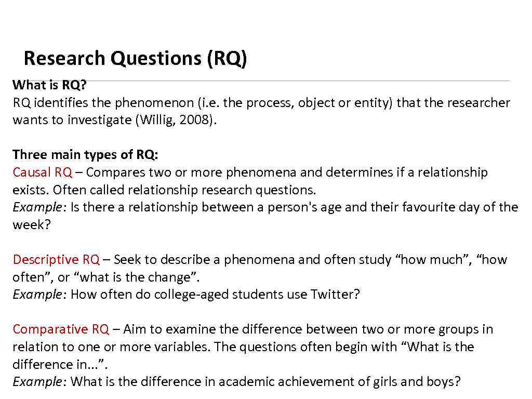
Task: Select the red 'Causal RQ' label
Action: [x=42, y=172]
